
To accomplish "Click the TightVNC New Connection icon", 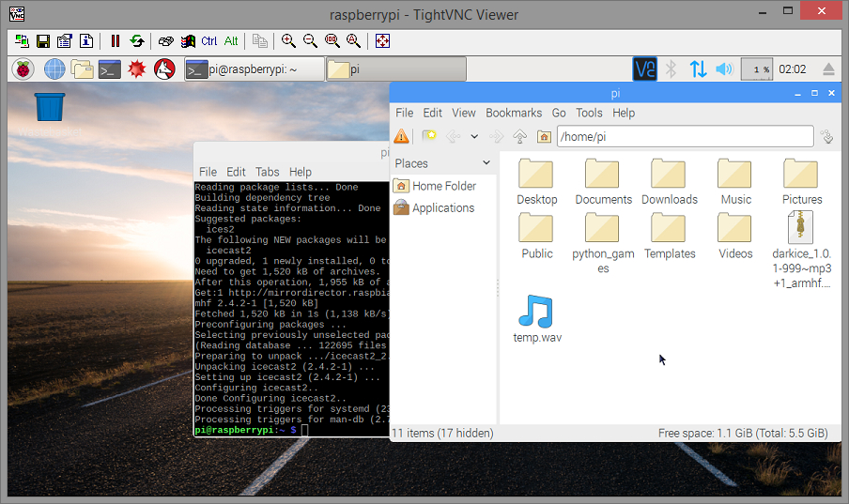I will (22, 41).
